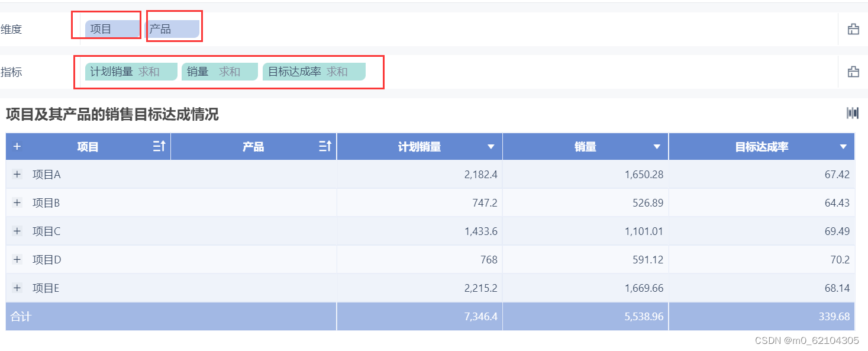Select the 项目B row label
Image resolution: width=868 pixels, height=351 pixels.
click(x=47, y=203)
